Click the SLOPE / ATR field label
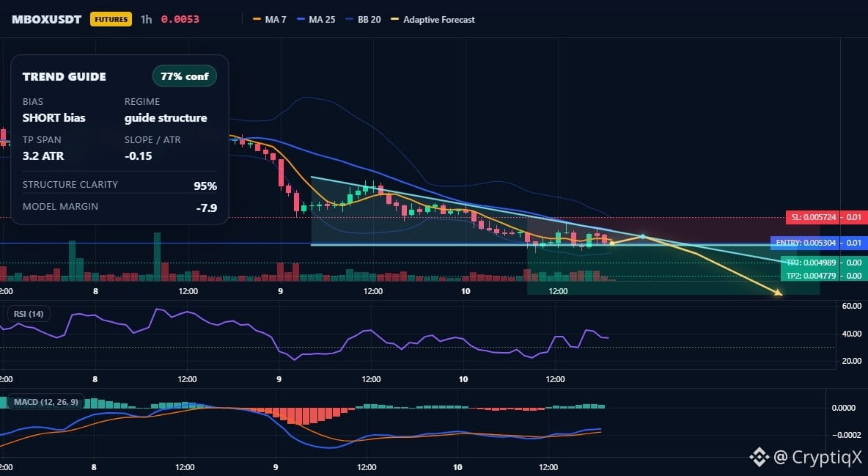 click(x=152, y=139)
